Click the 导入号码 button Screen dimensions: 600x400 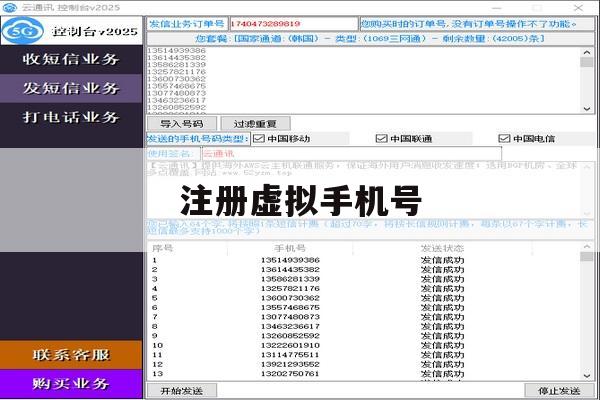click(182, 124)
